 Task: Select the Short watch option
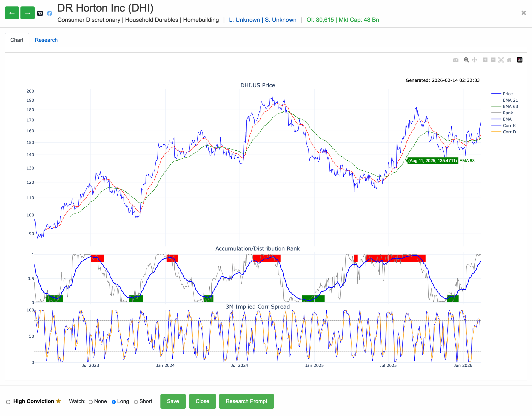pyautogui.click(x=136, y=402)
